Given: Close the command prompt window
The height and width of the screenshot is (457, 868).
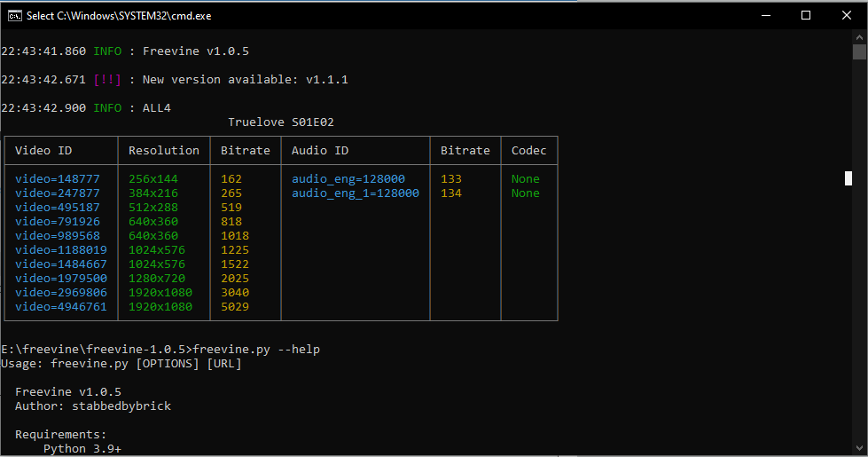Looking at the screenshot, I should (x=847, y=15).
